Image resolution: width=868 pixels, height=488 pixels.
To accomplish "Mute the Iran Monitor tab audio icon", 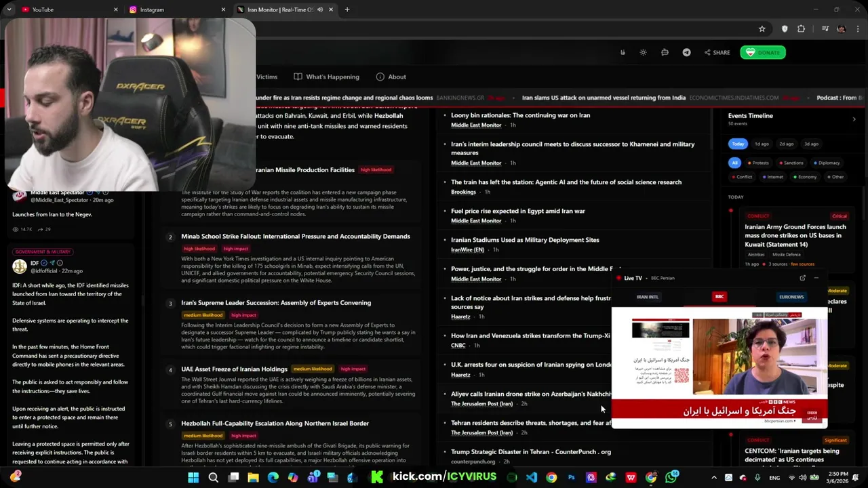I will pos(320,9).
